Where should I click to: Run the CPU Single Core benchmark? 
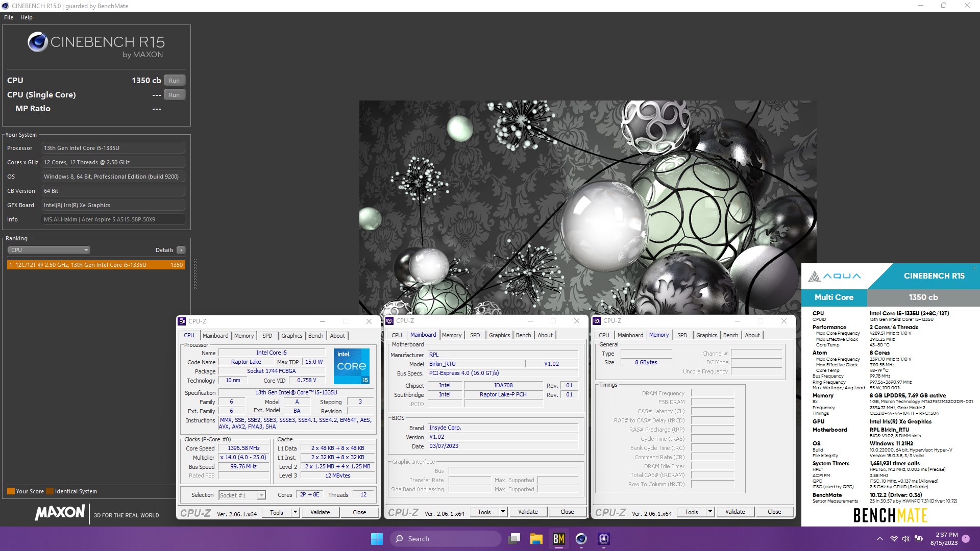point(174,95)
